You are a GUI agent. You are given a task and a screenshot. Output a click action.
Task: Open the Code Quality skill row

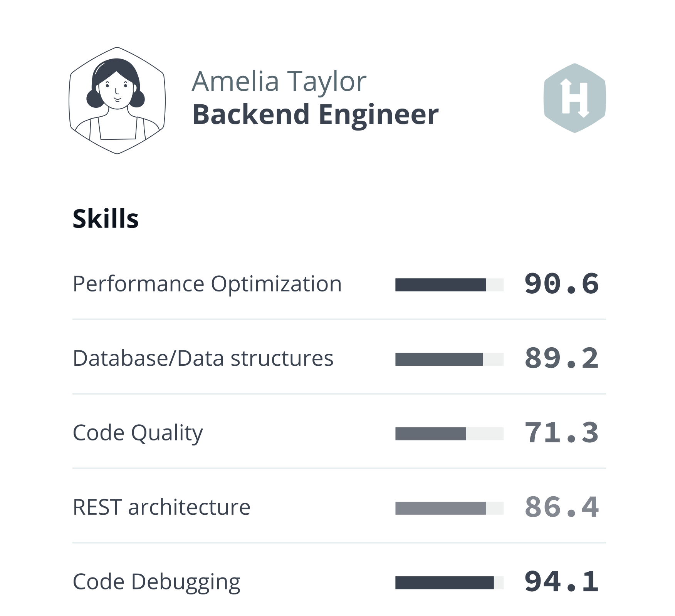(138, 433)
